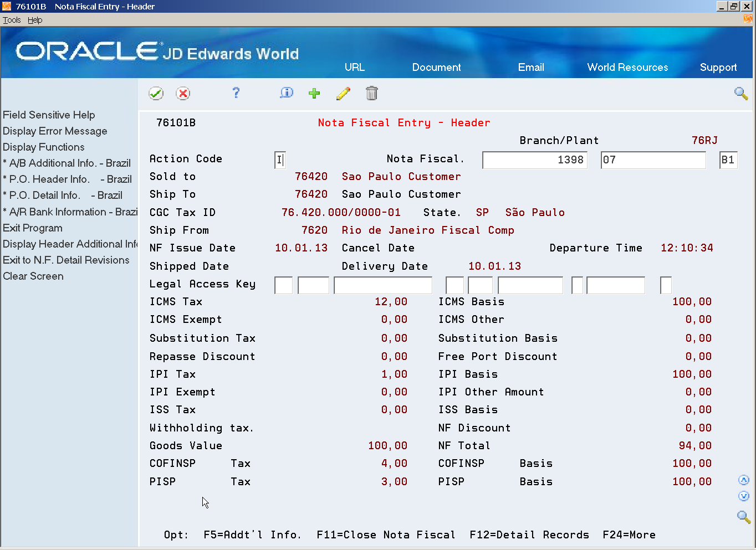Click the Nota Fiscal series field 07
The width and height of the screenshot is (756, 550).
pyautogui.click(x=653, y=160)
